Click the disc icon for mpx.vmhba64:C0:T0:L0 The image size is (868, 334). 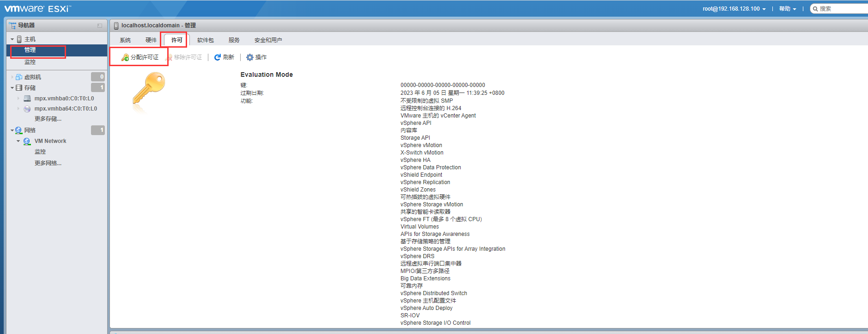click(27, 109)
